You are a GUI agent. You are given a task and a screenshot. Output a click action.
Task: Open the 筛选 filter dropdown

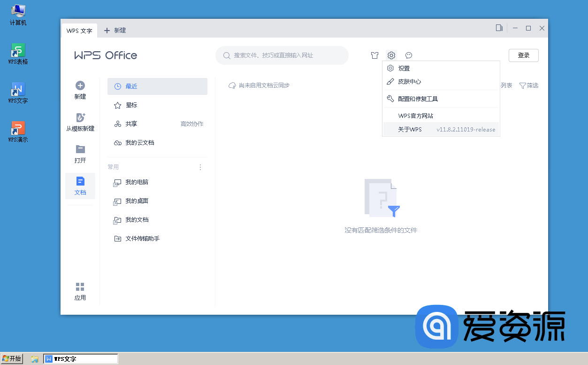(x=529, y=85)
